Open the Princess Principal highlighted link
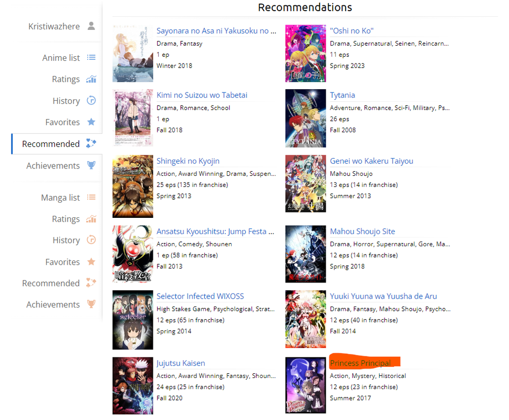The height and width of the screenshot is (420, 509). click(360, 363)
